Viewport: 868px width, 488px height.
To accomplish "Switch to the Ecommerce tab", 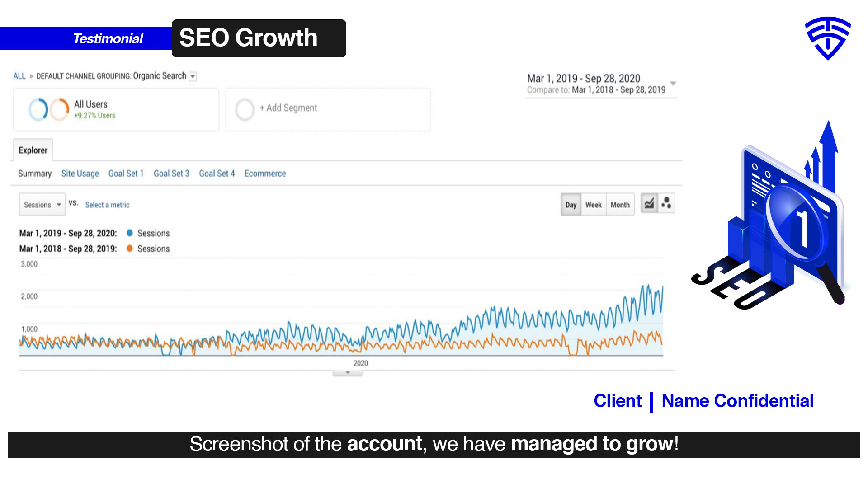I will (x=265, y=174).
